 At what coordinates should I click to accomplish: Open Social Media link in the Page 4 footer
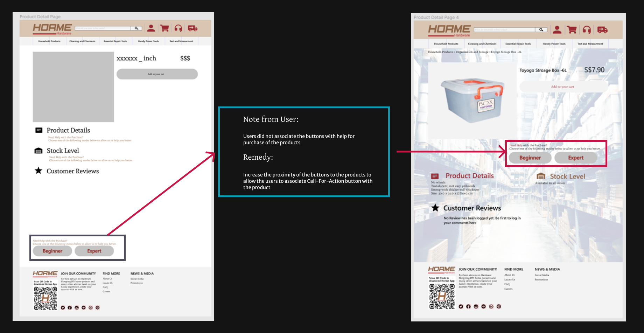pyautogui.click(x=542, y=275)
